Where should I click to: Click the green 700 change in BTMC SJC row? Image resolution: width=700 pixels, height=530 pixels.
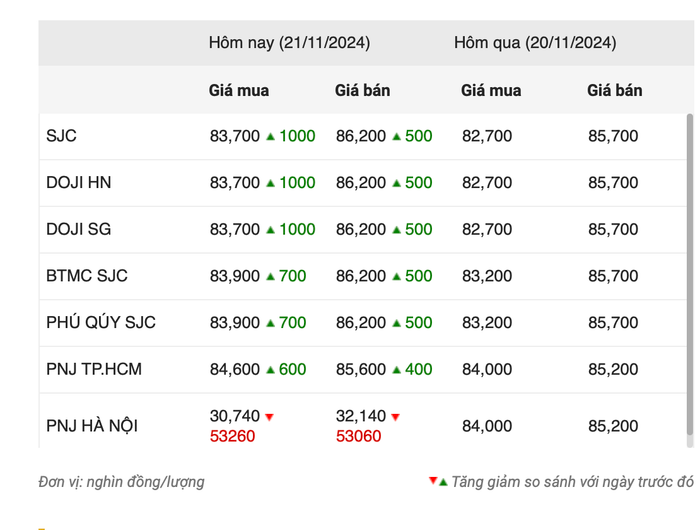tap(292, 276)
